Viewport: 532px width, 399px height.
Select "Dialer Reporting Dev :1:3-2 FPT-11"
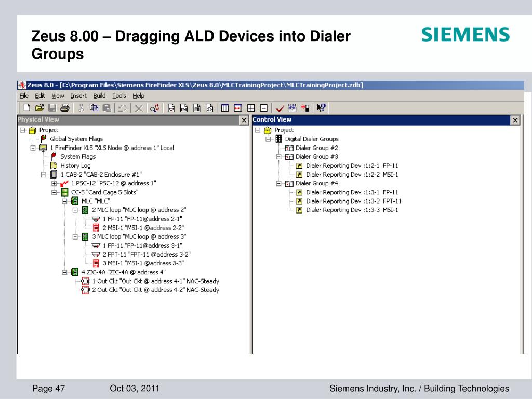click(x=353, y=201)
